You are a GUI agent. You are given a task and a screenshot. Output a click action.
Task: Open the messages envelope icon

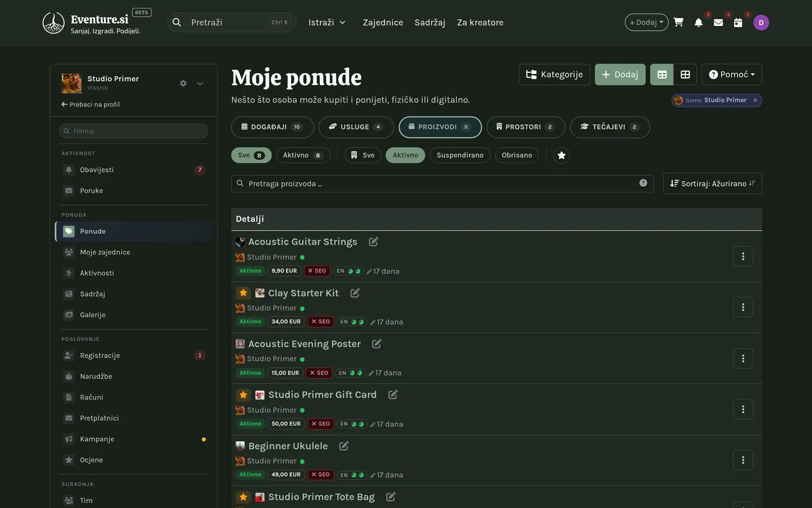(718, 23)
